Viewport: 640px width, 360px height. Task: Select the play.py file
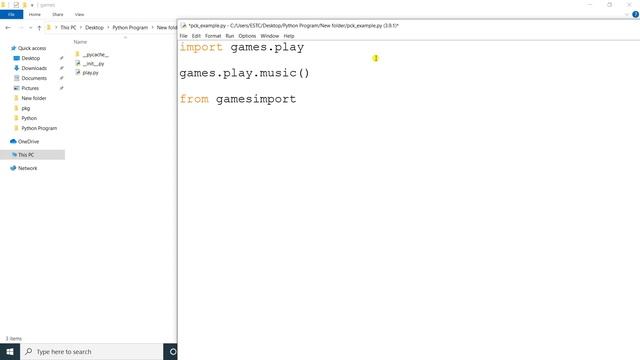90,73
